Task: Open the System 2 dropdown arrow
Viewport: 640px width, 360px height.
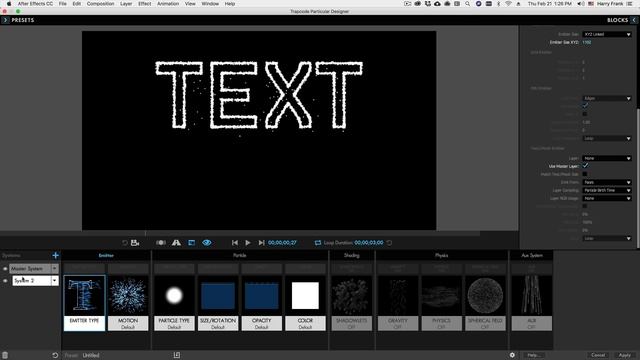Action: point(54,281)
